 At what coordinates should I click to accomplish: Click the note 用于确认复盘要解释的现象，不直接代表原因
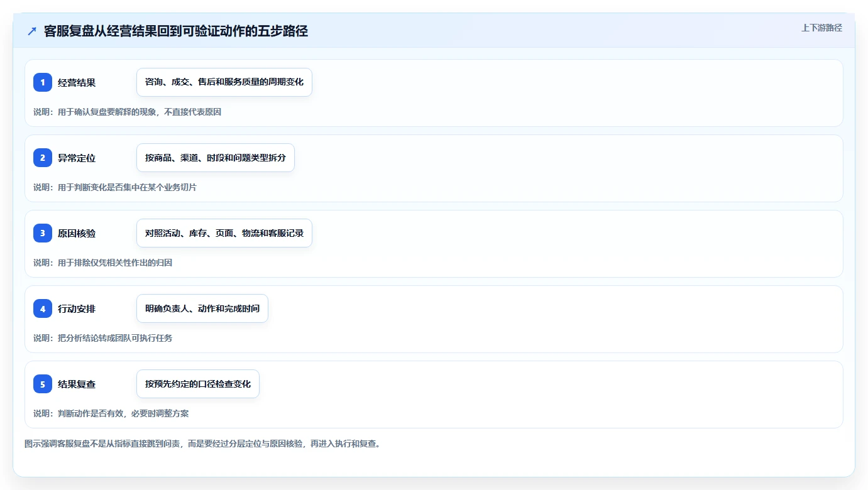click(140, 112)
